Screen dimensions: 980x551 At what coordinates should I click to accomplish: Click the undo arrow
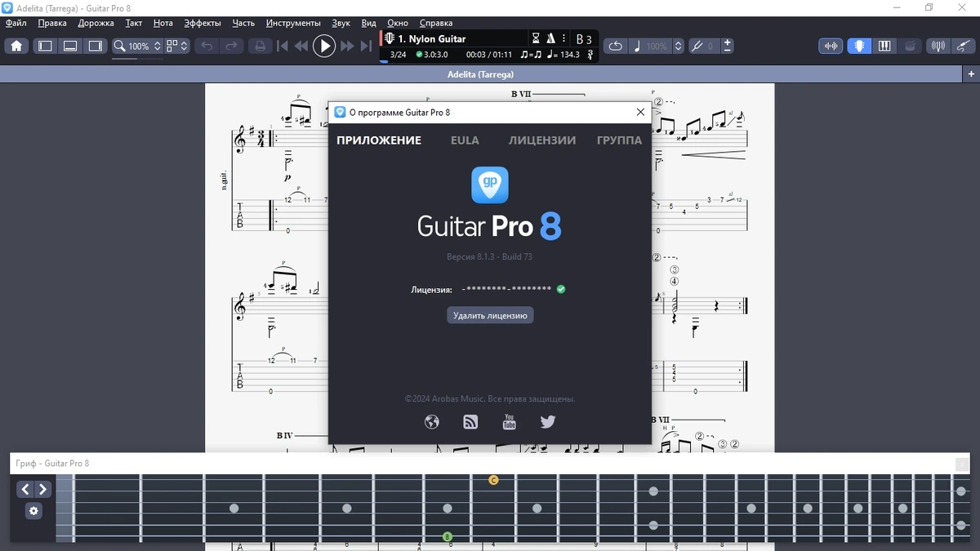point(207,47)
